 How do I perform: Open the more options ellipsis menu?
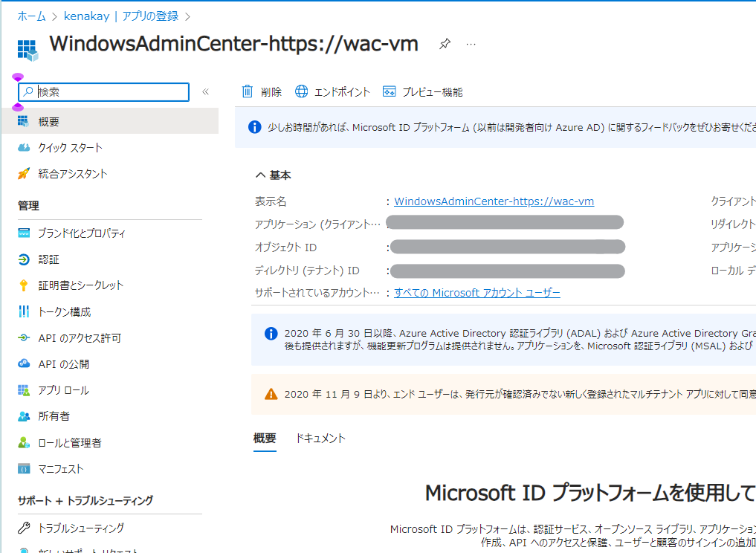[x=471, y=44]
